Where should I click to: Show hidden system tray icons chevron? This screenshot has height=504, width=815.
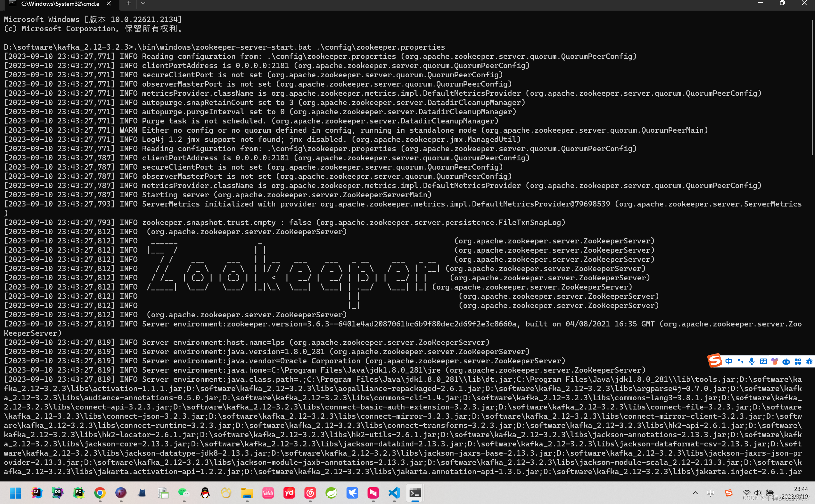click(x=695, y=493)
